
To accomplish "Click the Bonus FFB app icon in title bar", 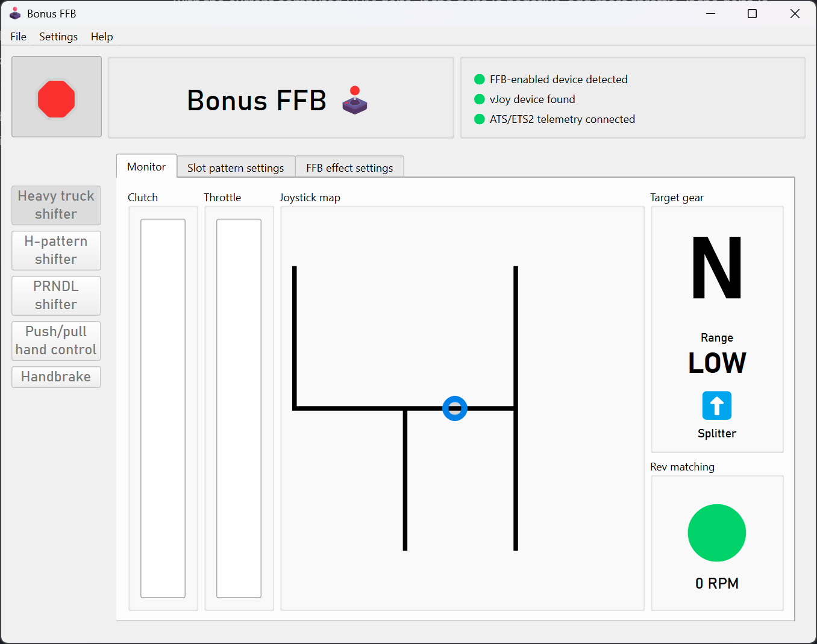I will (x=15, y=13).
